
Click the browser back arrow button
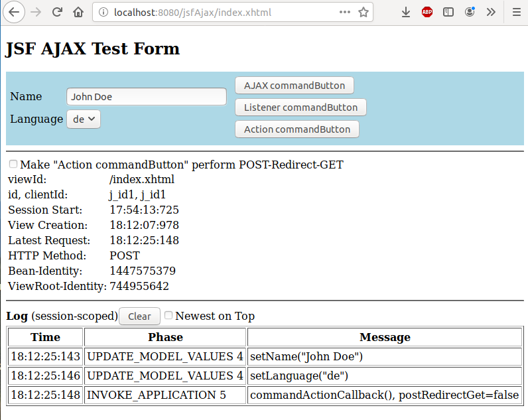15,12
